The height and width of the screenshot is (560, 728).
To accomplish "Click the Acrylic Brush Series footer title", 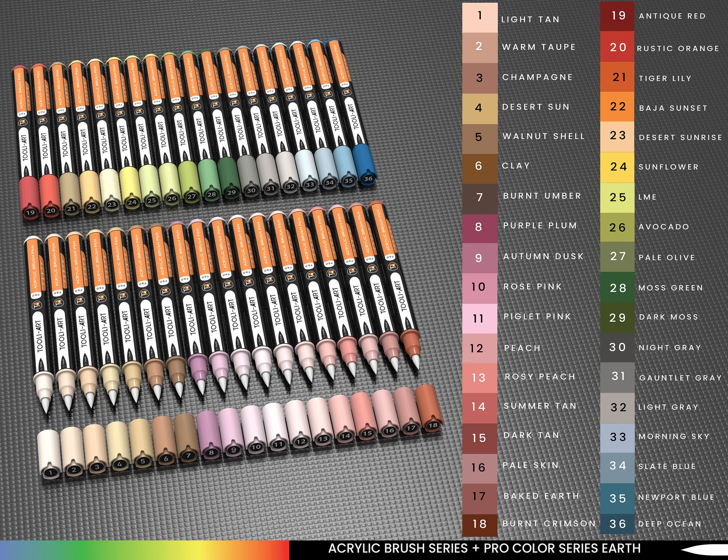I will pos(484,549).
